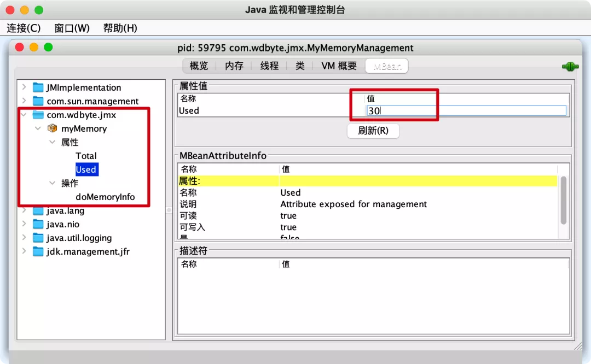Click the 名称 Used row in MBeanAttributeInfo
Screen dimensions: 591x364
point(368,192)
